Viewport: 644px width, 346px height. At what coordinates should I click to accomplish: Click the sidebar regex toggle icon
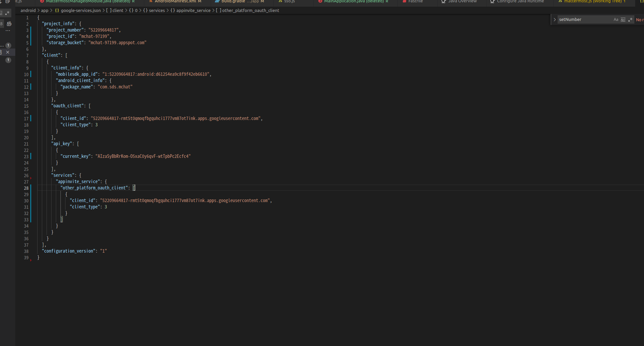pos(7,13)
